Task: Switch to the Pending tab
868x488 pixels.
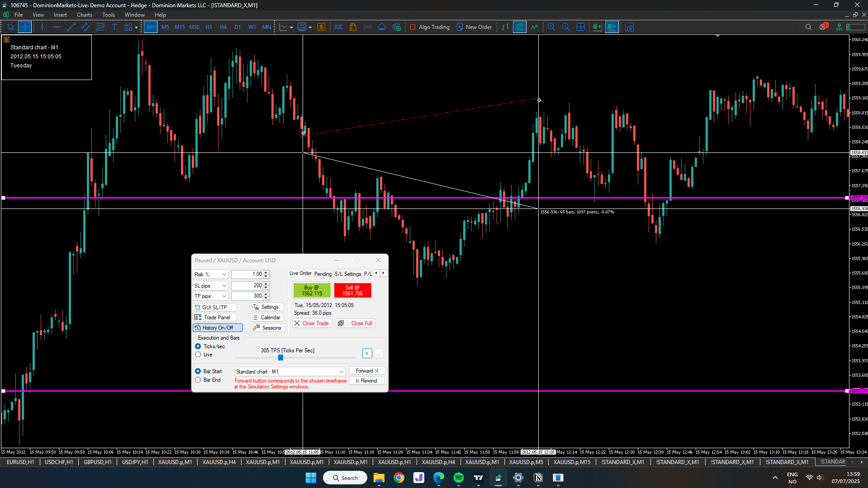Action: (323, 274)
